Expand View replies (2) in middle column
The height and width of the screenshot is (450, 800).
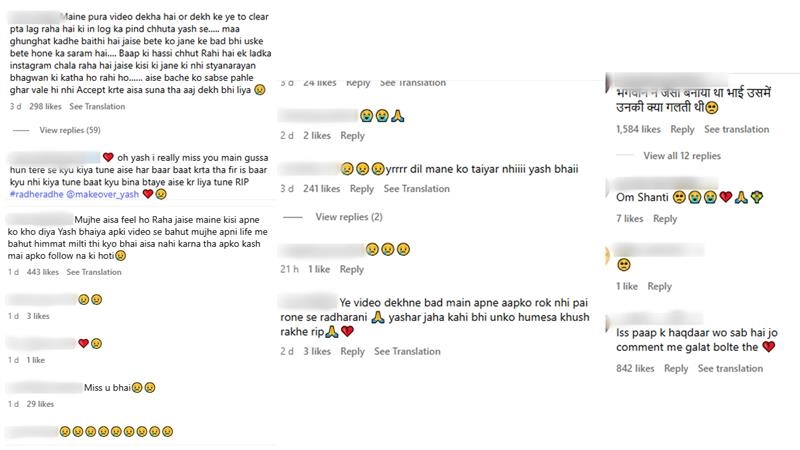[x=348, y=217]
